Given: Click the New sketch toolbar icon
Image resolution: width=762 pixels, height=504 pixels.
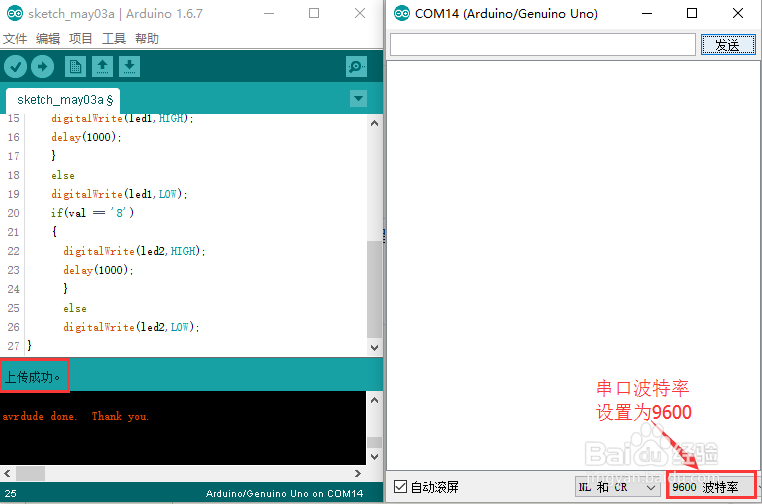Looking at the screenshot, I should coord(75,67).
